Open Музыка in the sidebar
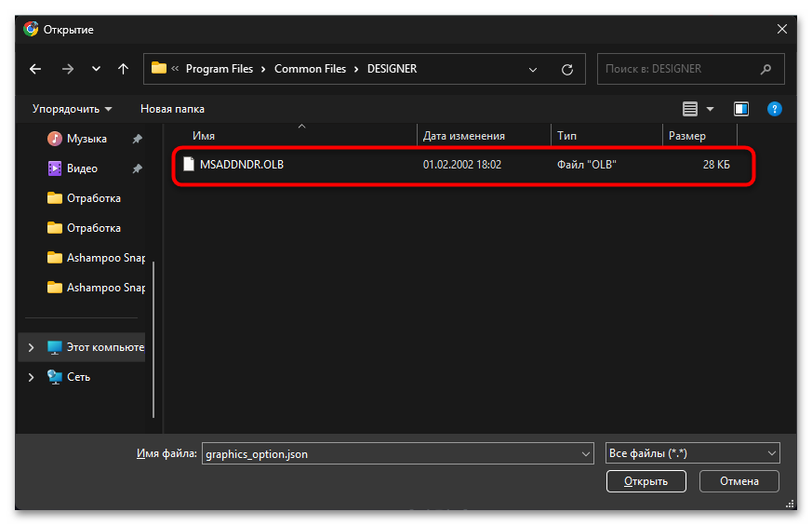 click(x=87, y=139)
